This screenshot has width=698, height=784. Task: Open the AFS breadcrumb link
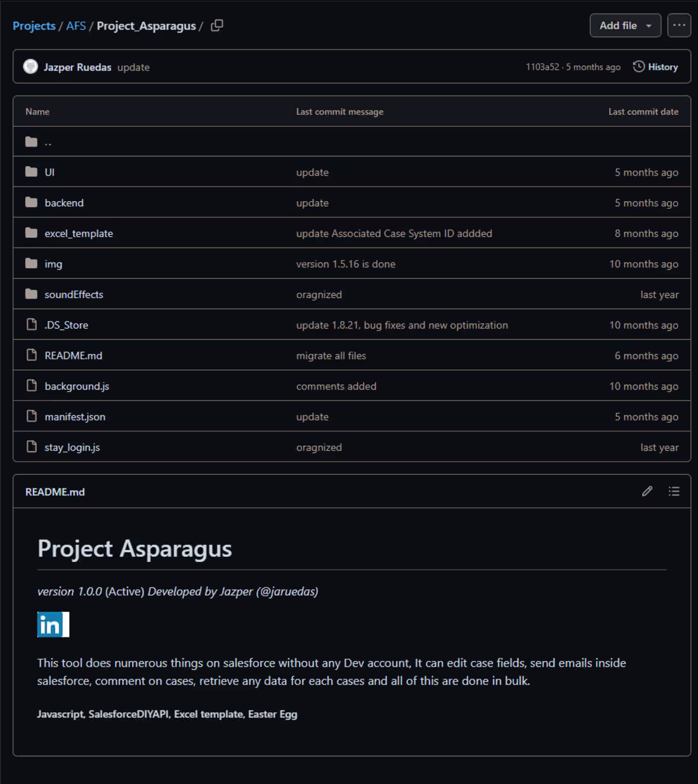76,25
